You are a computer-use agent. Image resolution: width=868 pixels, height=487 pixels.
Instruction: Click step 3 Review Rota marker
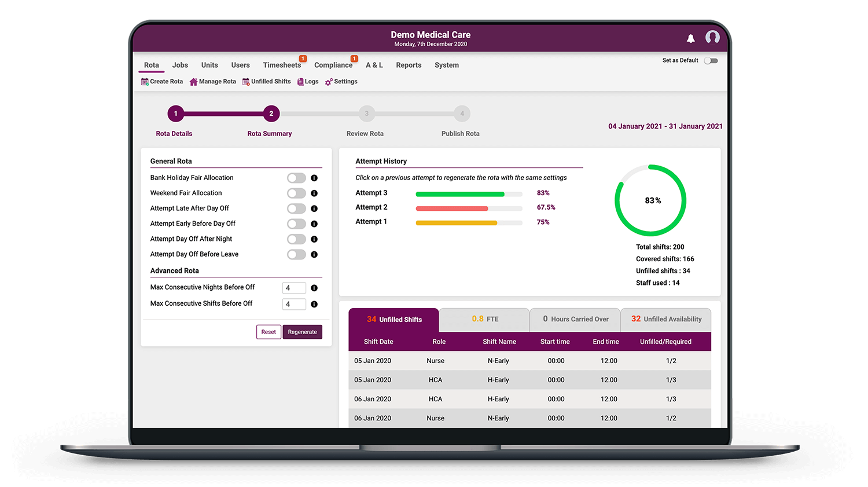pyautogui.click(x=366, y=113)
